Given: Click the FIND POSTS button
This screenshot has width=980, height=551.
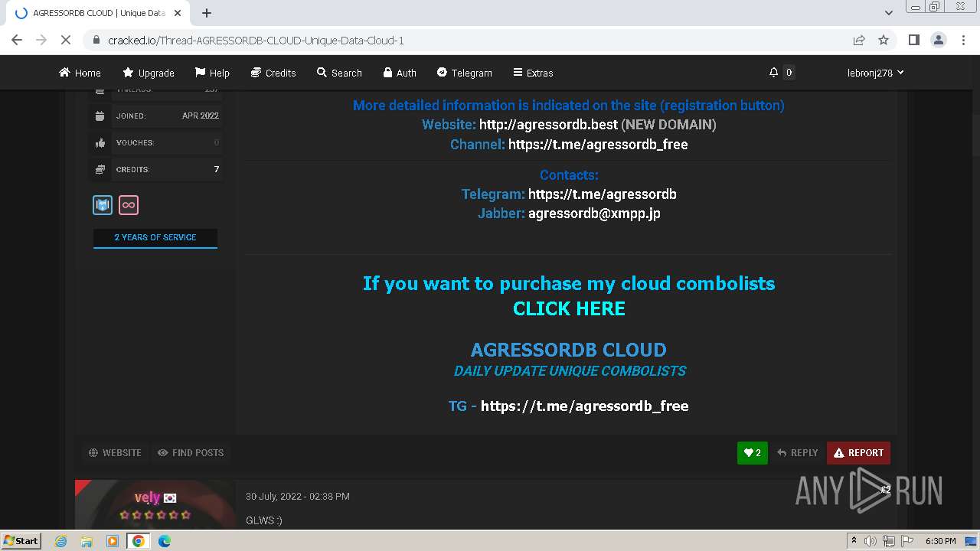Looking at the screenshot, I should [191, 453].
